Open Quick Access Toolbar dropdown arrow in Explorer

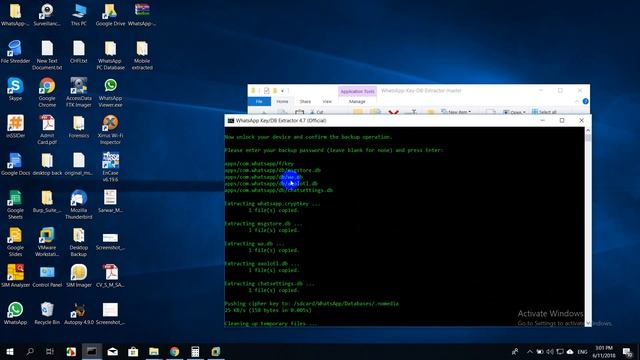pos(282,91)
